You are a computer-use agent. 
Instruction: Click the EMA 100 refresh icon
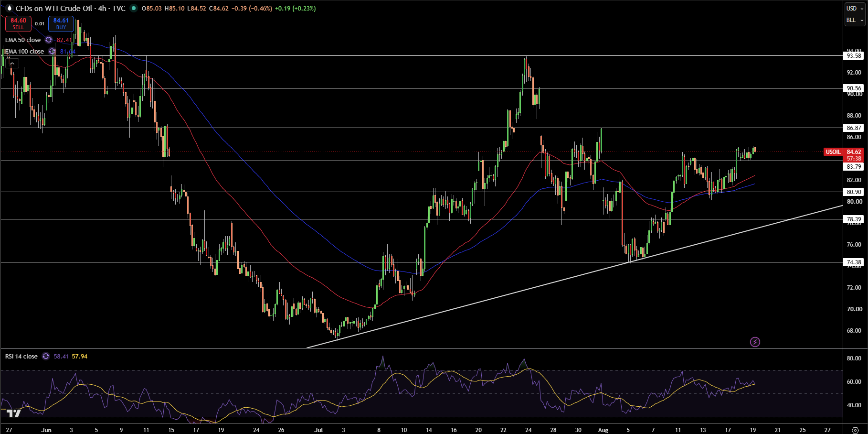click(52, 52)
